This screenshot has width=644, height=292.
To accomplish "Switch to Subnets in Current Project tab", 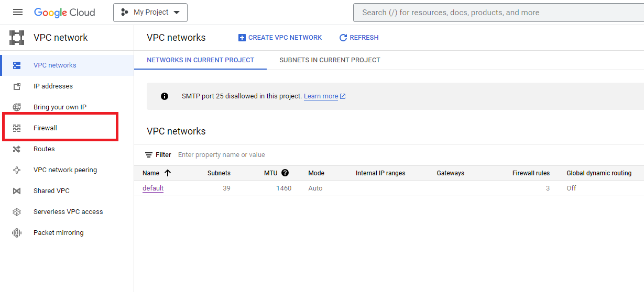I will (330, 60).
